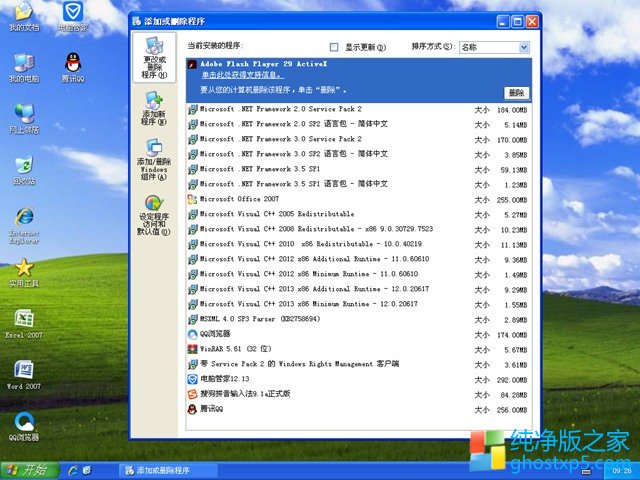This screenshot has width=640, height=480.
Task: Select WinRAR 5.61 (32 位) row text
Action: point(236,349)
